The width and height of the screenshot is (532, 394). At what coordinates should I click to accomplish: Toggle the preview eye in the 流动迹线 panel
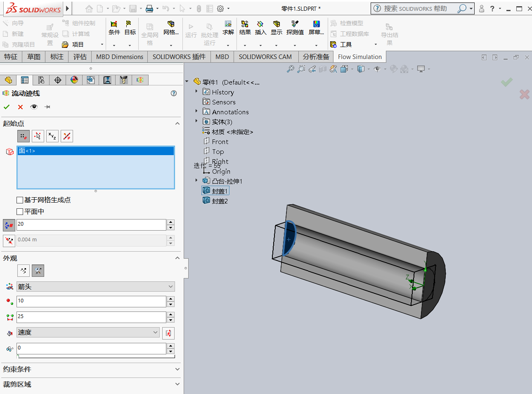[33, 106]
